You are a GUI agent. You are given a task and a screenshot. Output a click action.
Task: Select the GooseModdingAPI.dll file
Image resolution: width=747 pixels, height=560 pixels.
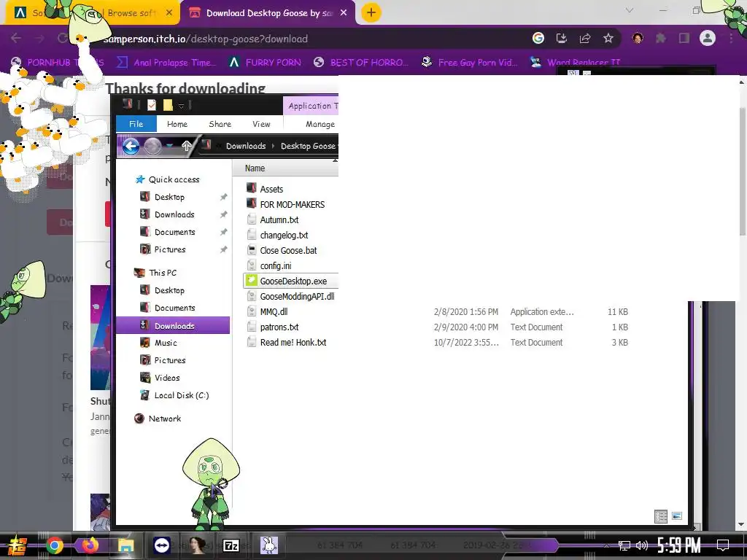(x=290, y=296)
